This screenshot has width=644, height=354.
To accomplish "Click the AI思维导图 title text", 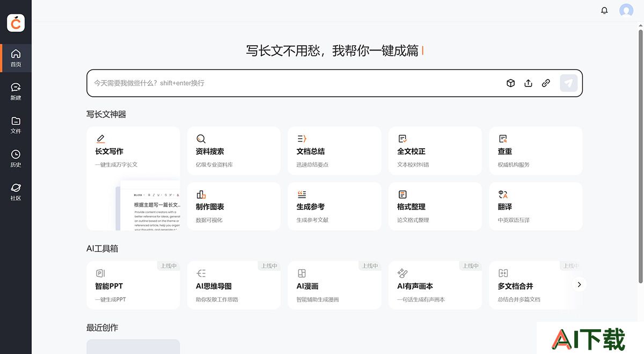I will coord(214,286).
